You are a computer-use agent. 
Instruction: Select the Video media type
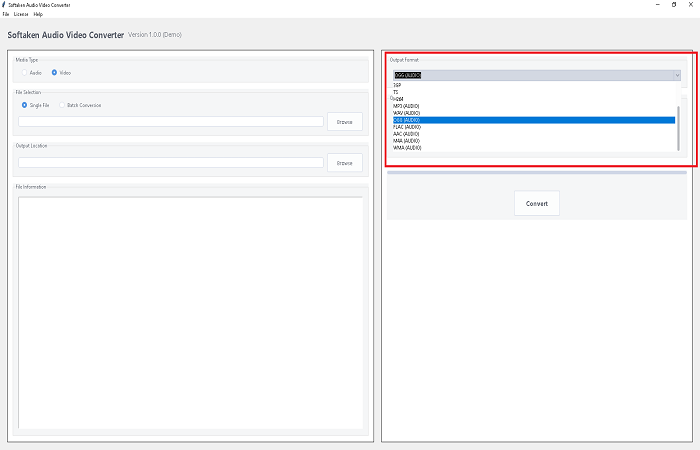tap(61, 72)
